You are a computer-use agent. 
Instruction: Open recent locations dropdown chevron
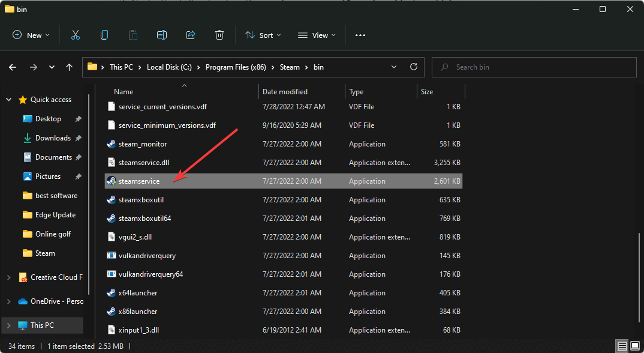click(x=52, y=67)
